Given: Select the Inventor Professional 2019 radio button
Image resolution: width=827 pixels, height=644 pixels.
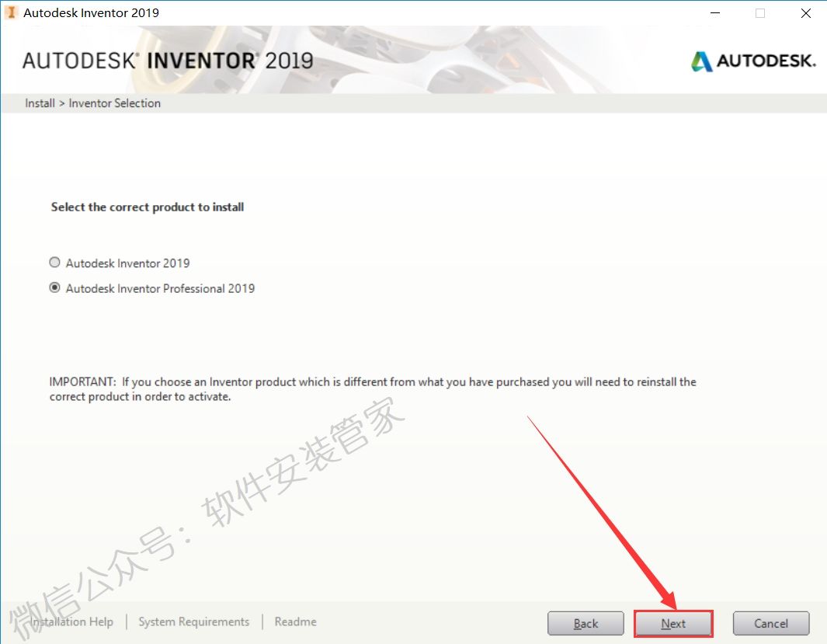Looking at the screenshot, I should (54, 287).
